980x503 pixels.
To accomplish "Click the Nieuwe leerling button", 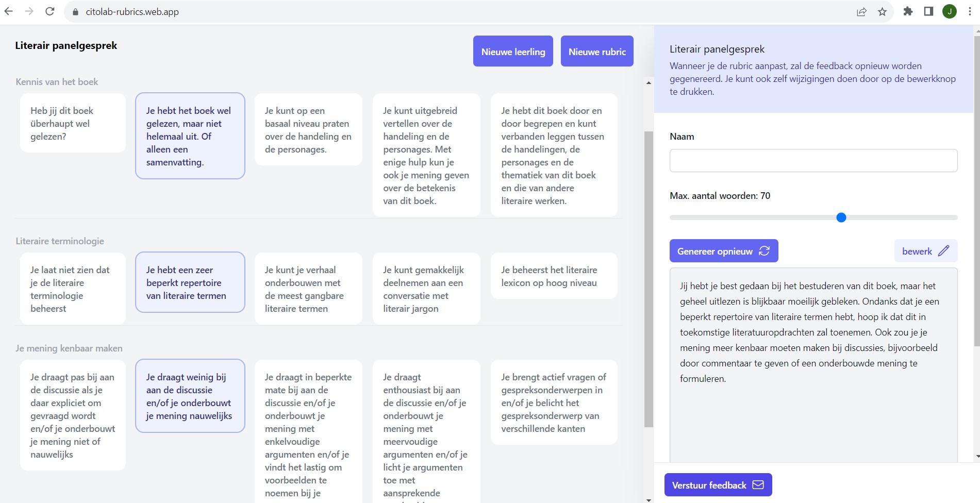I will click(513, 52).
